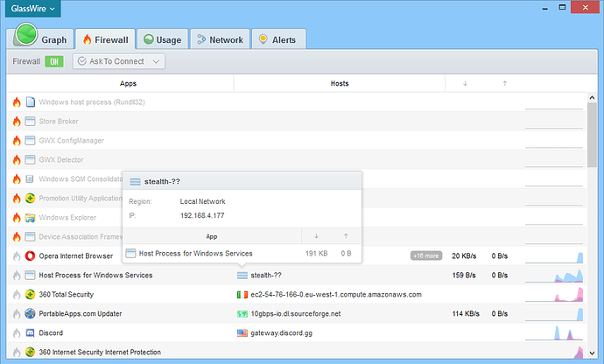This screenshot has height=364, width=604.
Task: Click the Discord app icon
Action: [31, 333]
